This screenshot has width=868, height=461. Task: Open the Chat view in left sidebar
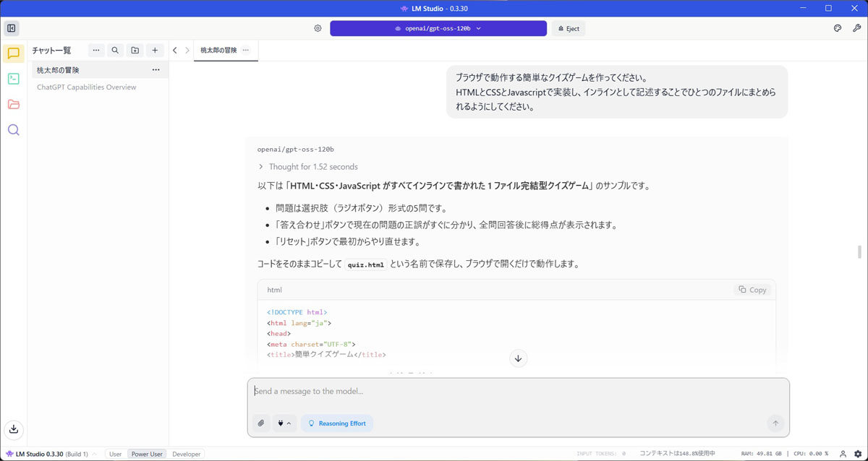[x=14, y=53]
